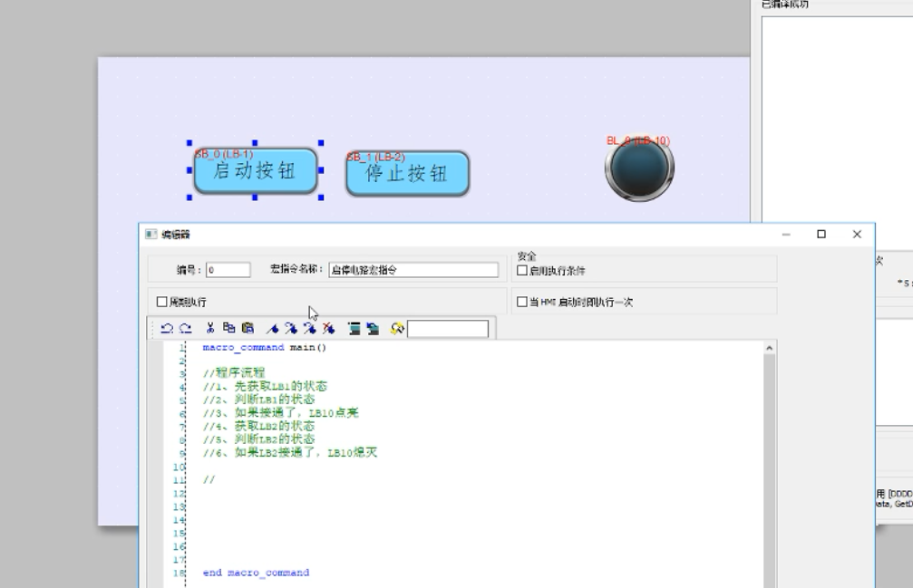Toggle bookmark with the first flag icon
The image size is (913, 588).
(272, 328)
